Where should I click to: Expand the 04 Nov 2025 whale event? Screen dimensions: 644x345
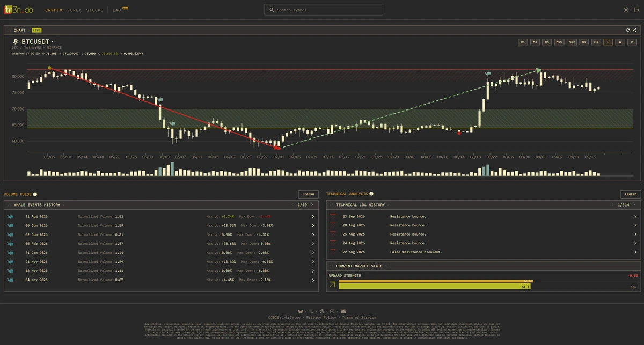(313, 280)
